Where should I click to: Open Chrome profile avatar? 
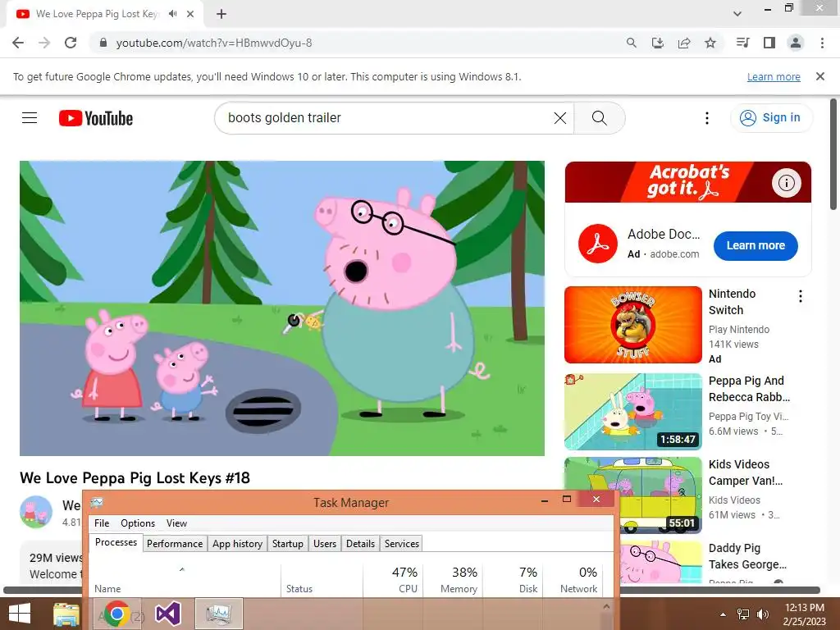pos(796,43)
